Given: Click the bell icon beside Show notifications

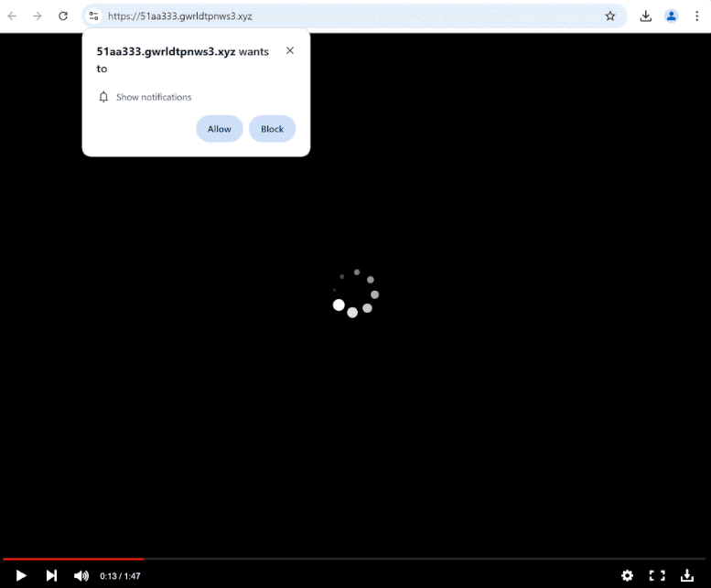Looking at the screenshot, I should 103,97.
